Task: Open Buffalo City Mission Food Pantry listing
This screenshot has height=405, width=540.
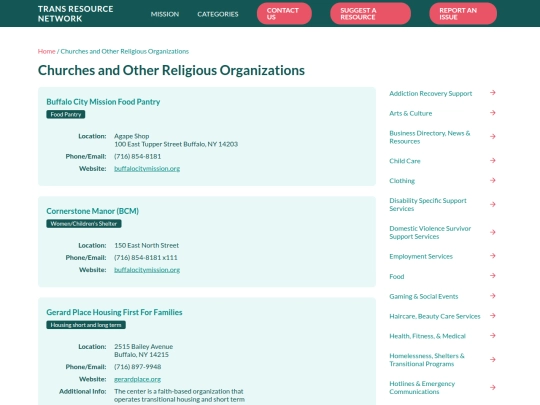Action: tap(103, 102)
